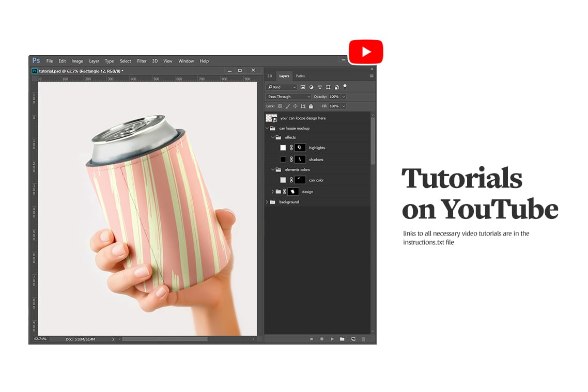Toggle lock all with the padlock icon
Image resolution: width=588 pixels, height=392 pixels.
(x=311, y=106)
